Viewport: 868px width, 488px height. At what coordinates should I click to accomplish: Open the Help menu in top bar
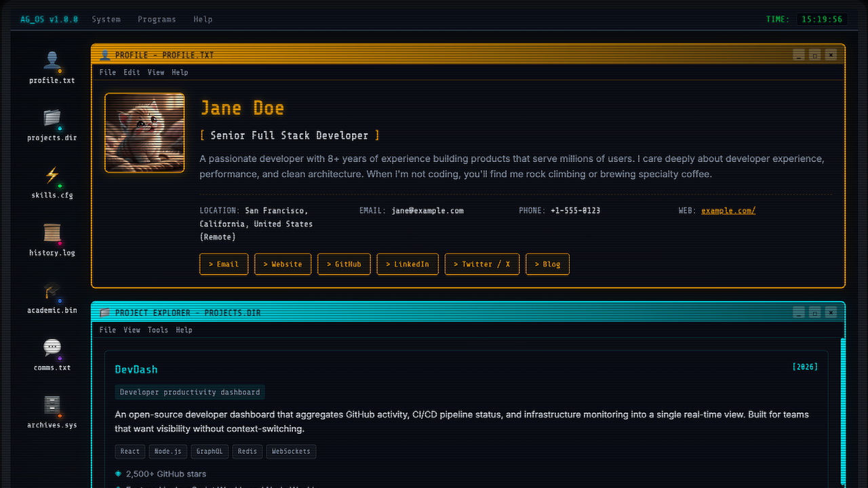203,19
